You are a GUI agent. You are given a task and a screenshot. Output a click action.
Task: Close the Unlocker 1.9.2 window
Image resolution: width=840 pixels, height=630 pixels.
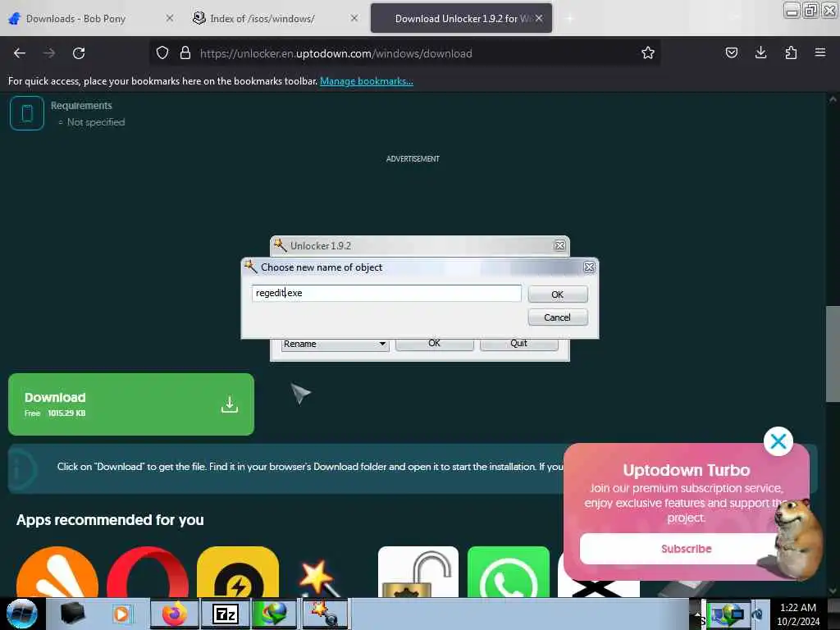(559, 245)
